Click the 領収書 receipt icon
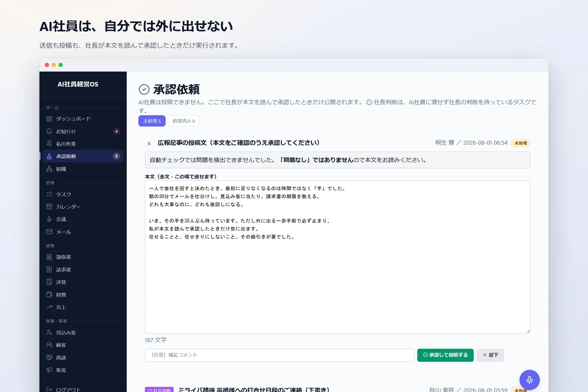Image resolution: width=588 pixels, height=392 pixels. point(49,257)
